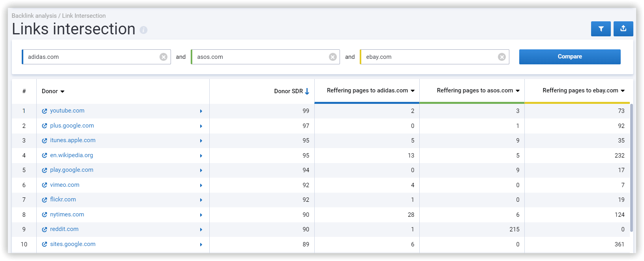Screen dimensions: 644x261
Task: Open the itunes.apple.com donor link
Action: pyautogui.click(x=73, y=140)
